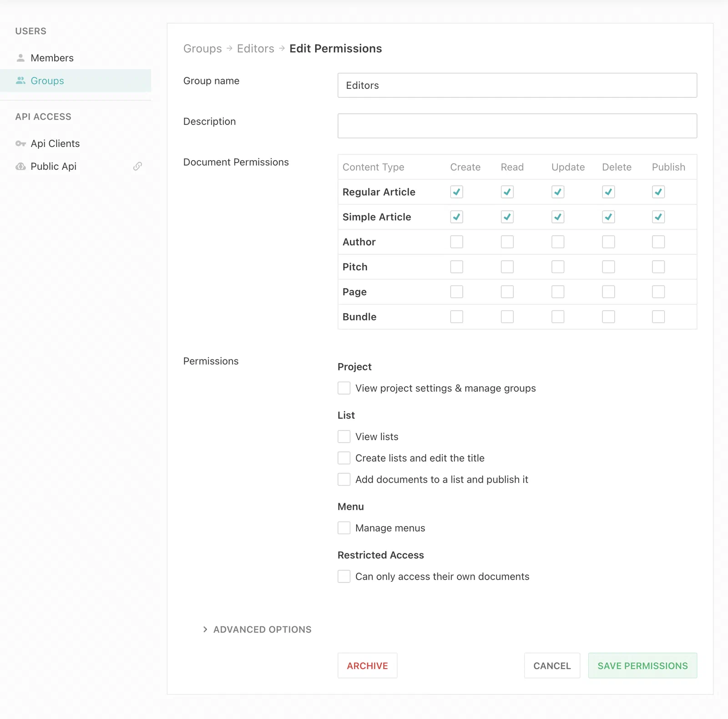This screenshot has height=719, width=728.
Task: Click the Bundle row label
Action: [359, 317]
